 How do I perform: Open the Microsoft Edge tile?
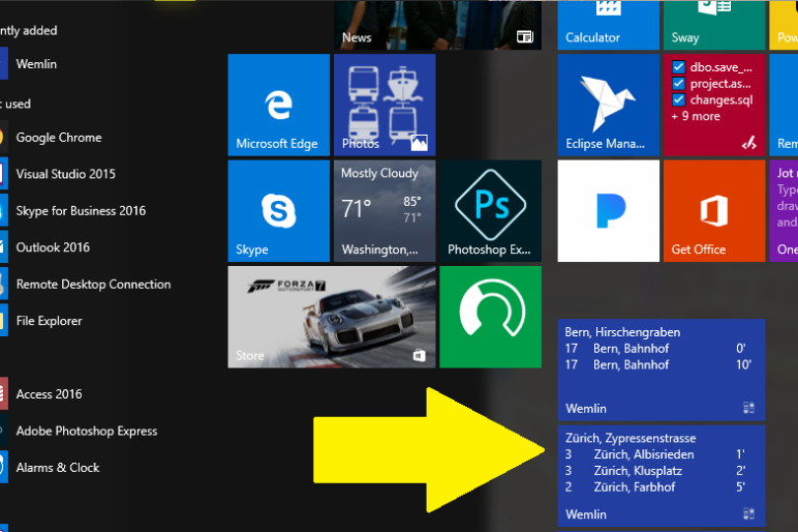coord(278,104)
